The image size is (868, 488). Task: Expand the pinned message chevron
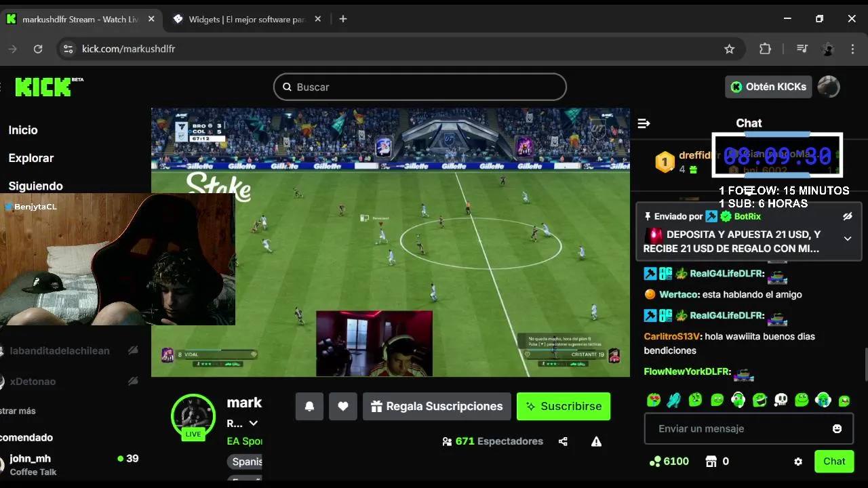pos(847,239)
